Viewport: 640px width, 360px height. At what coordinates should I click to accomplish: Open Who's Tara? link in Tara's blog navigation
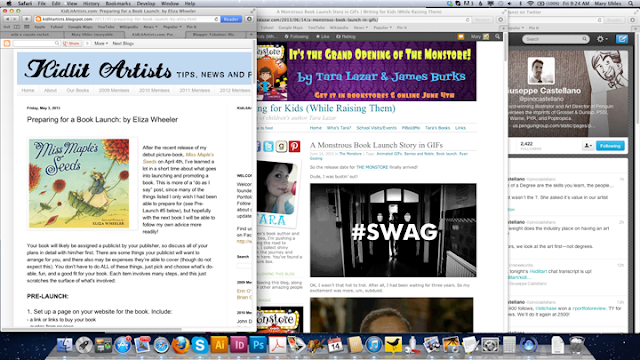(339, 128)
